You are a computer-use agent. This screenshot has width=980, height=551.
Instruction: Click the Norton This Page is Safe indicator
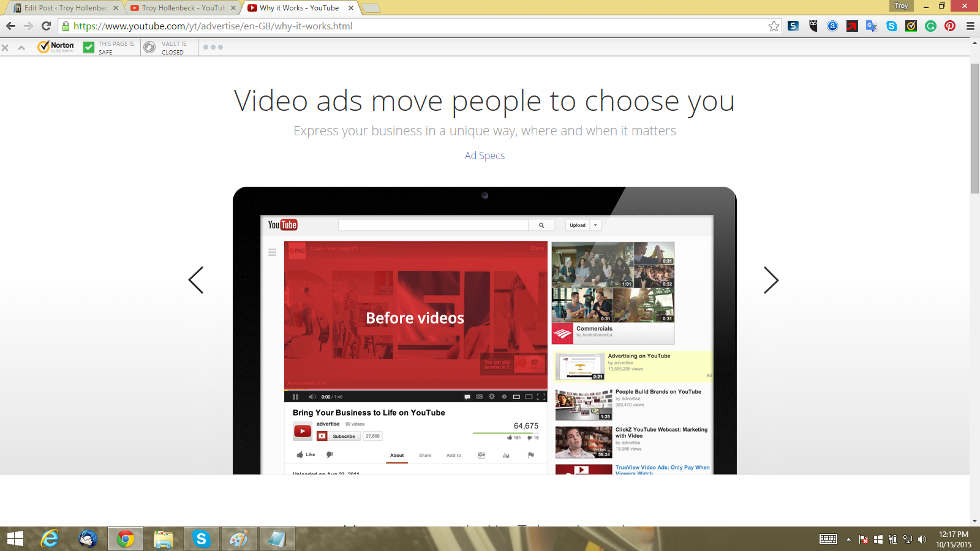(x=109, y=47)
